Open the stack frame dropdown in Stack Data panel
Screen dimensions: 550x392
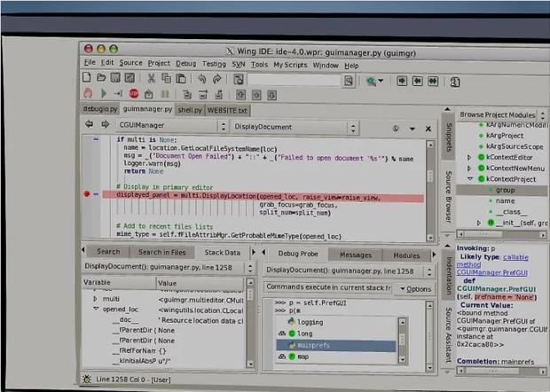pyautogui.click(x=168, y=268)
